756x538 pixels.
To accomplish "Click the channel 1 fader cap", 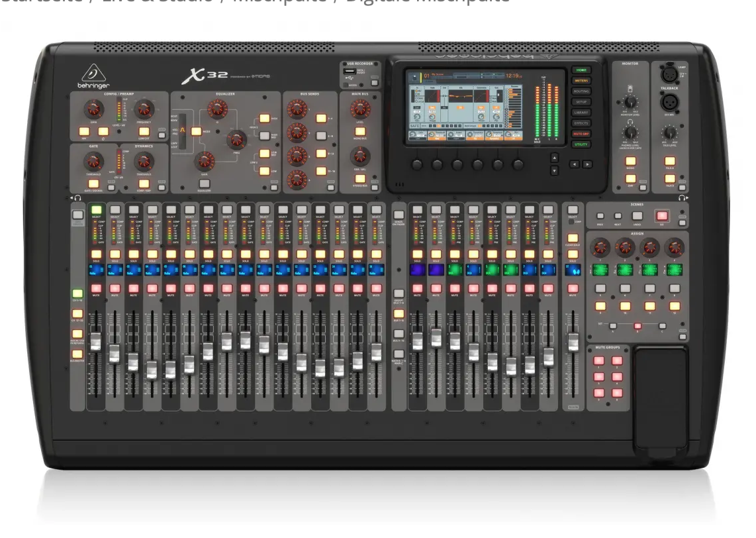I will [x=96, y=341].
